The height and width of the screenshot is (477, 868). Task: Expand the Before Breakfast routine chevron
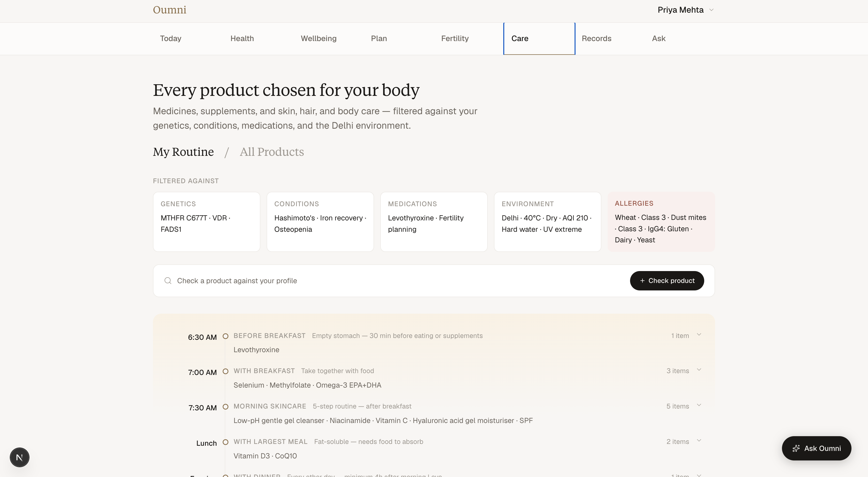(x=699, y=335)
